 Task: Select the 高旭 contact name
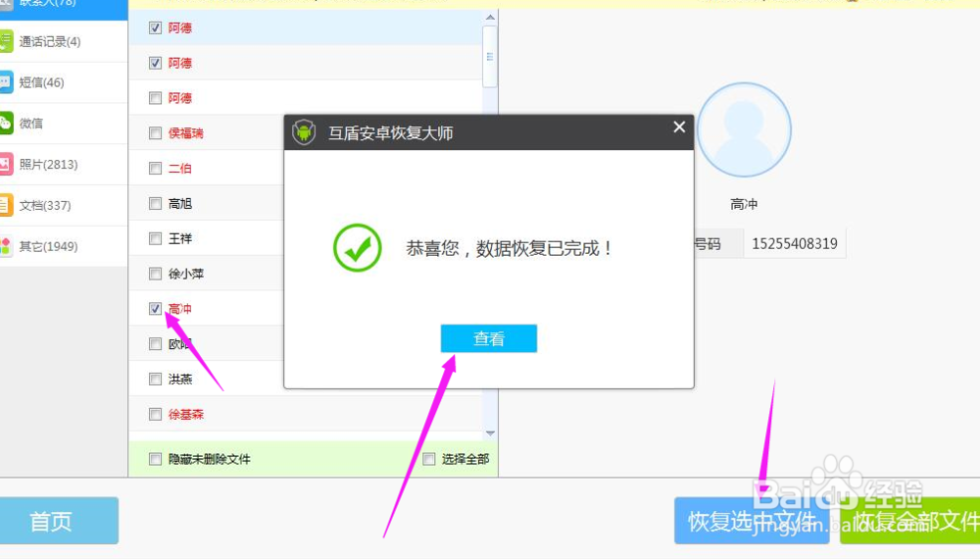[x=180, y=203]
